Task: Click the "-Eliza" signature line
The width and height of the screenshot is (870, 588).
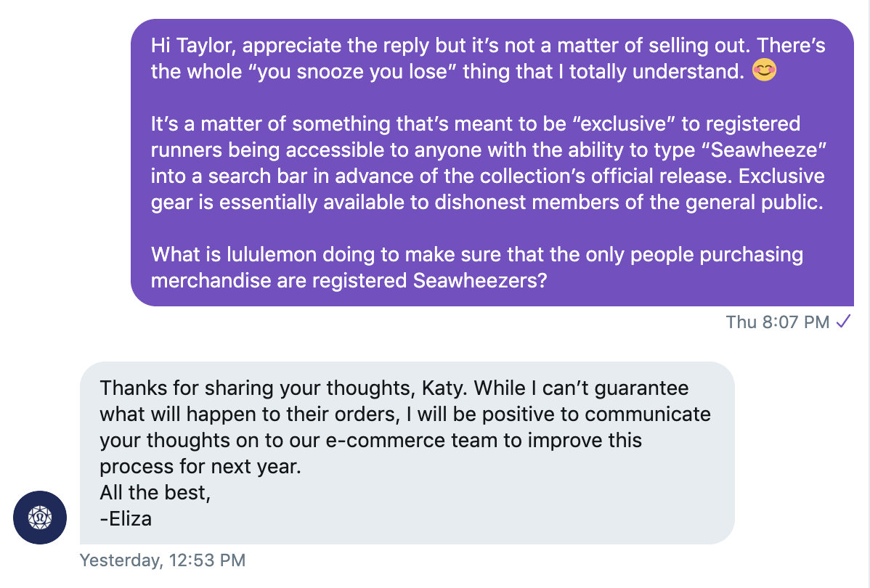Action: pyautogui.click(x=126, y=518)
